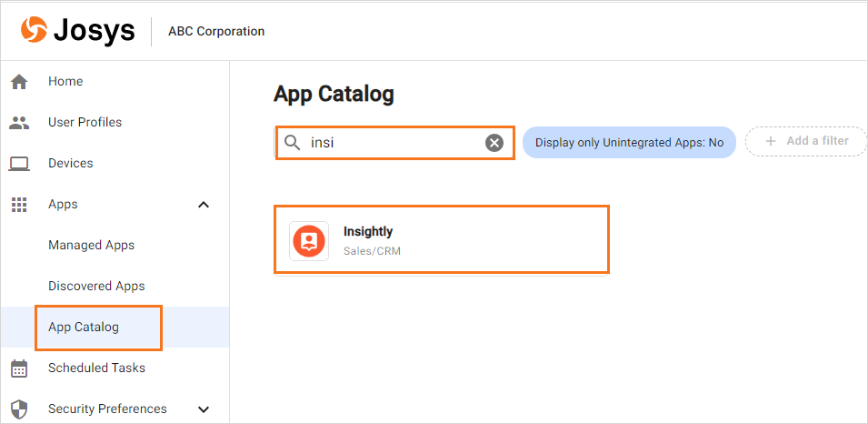
Task: Click the Insightly app logo
Action: pos(309,240)
